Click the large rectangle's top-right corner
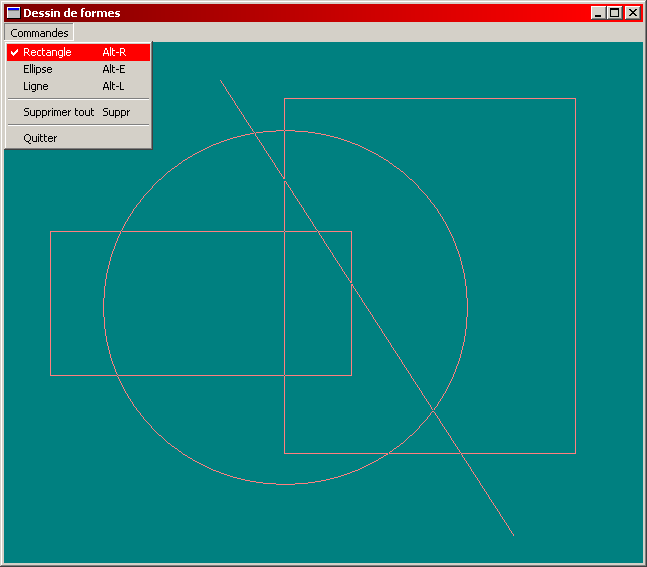This screenshot has height=567, width=647. [x=575, y=98]
